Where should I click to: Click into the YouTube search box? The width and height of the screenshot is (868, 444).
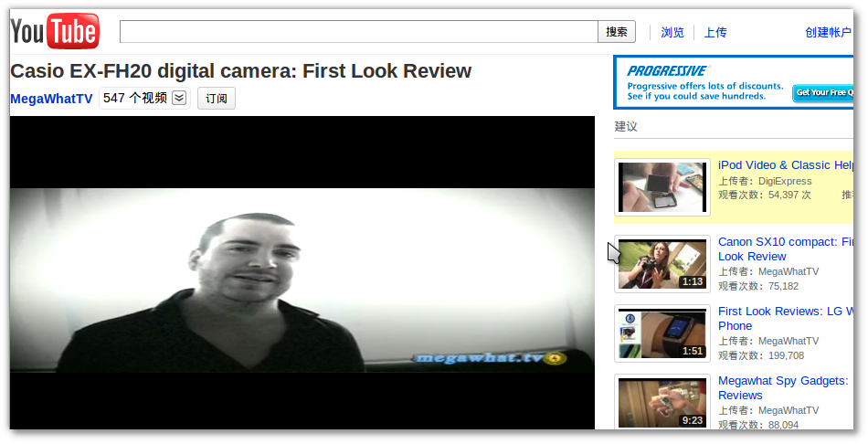click(359, 32)
